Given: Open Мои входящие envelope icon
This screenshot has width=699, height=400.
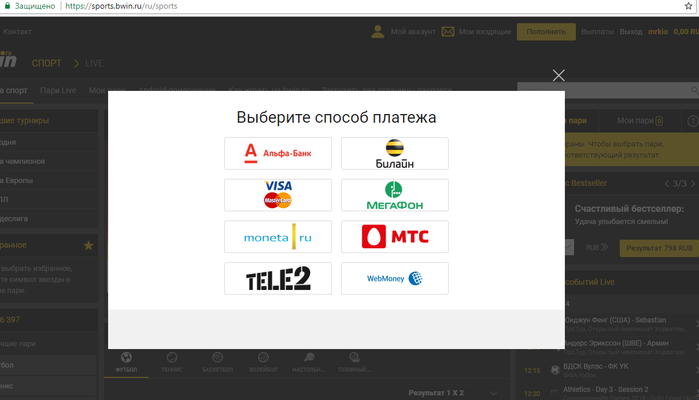Looking at the screenshot, I should point(448,32).
